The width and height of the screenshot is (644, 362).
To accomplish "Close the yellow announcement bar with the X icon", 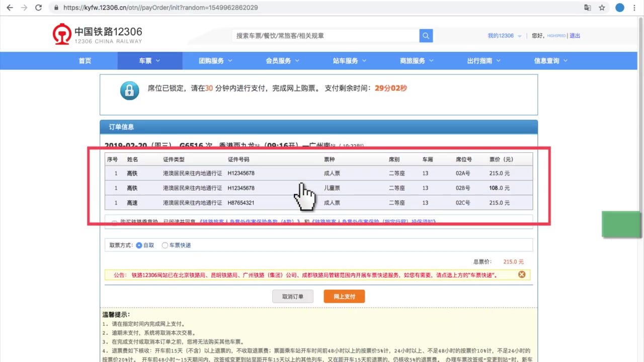I will click(x=522, y=275).
